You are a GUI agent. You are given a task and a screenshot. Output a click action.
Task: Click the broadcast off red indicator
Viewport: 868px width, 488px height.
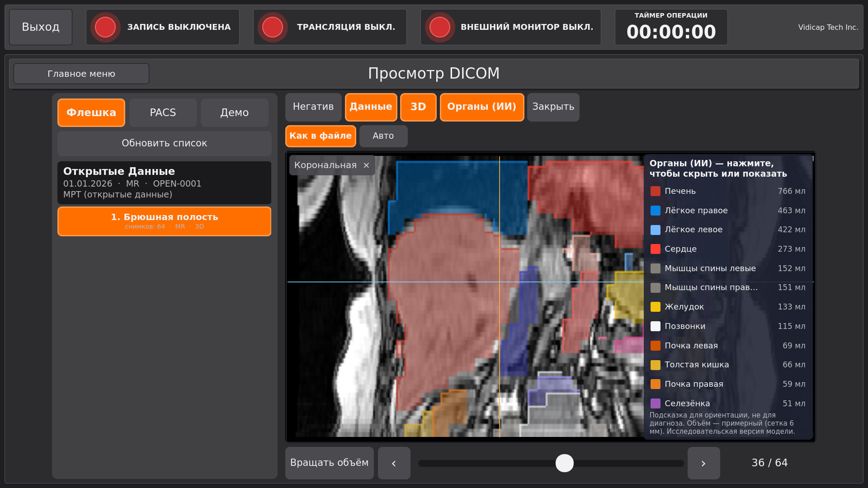(273, 27)
